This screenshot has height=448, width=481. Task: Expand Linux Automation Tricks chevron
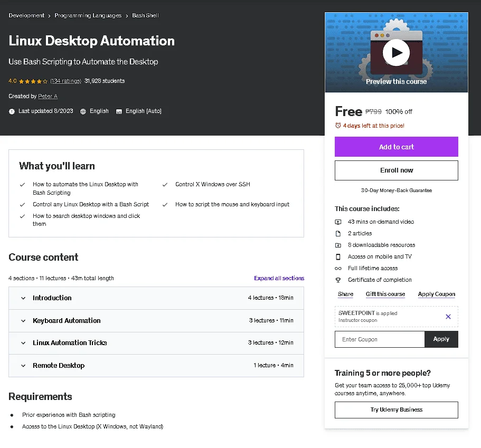tap(23, 343)
